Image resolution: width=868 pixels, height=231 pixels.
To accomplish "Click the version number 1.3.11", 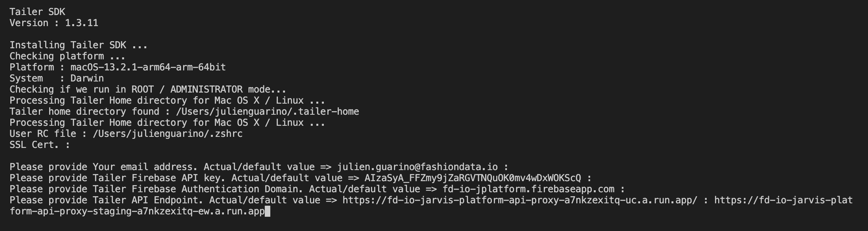I will tap(81, 23).
